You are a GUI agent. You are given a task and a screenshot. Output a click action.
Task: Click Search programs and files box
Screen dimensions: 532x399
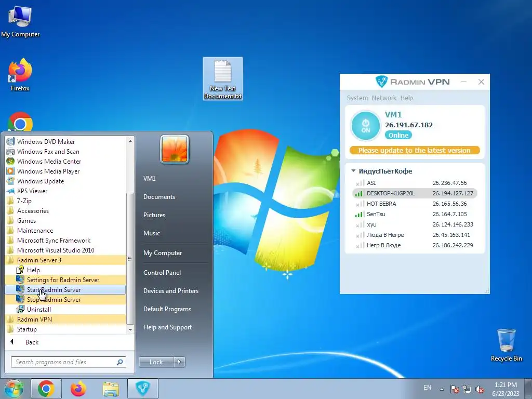click(x=68, y=362)
